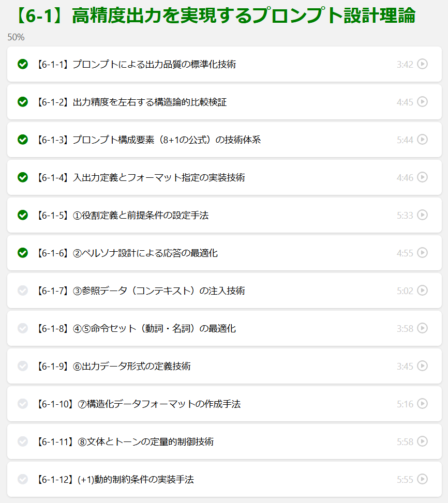Uncheck the completed mark on lesson 6-1-4
The width and height of the screenshot is (448, 503).
point(23,177)
